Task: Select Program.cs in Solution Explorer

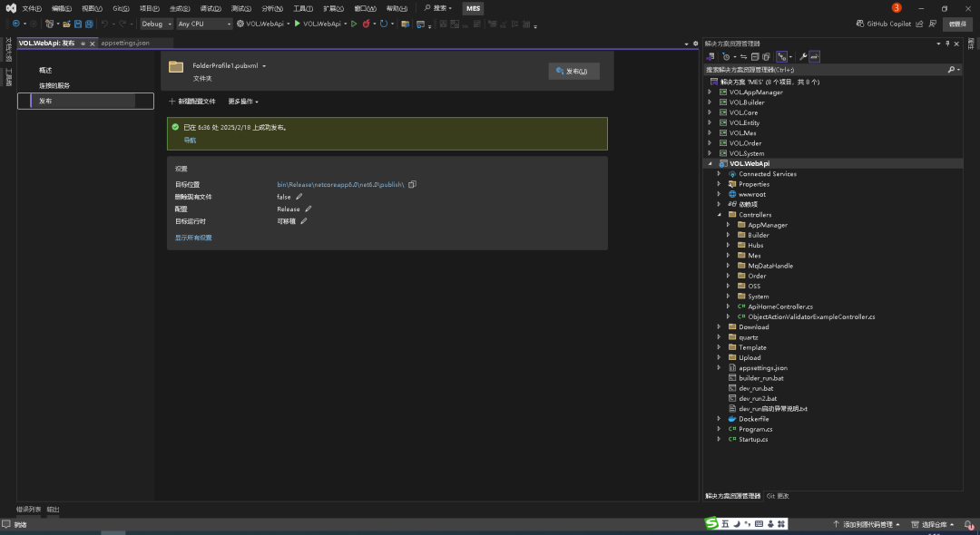Action: [x=755, y=429]
